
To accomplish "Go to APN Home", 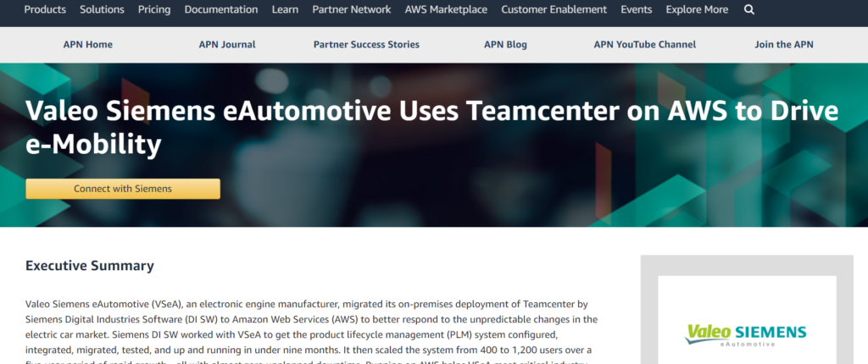I will (x=88, y=45).
